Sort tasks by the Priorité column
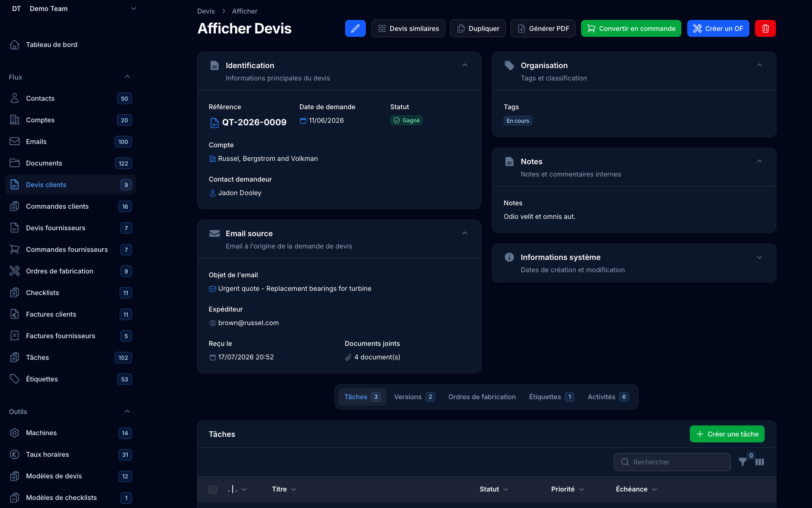Image resolution: width=812 pixels, height=508 pixels. [568, 489]
